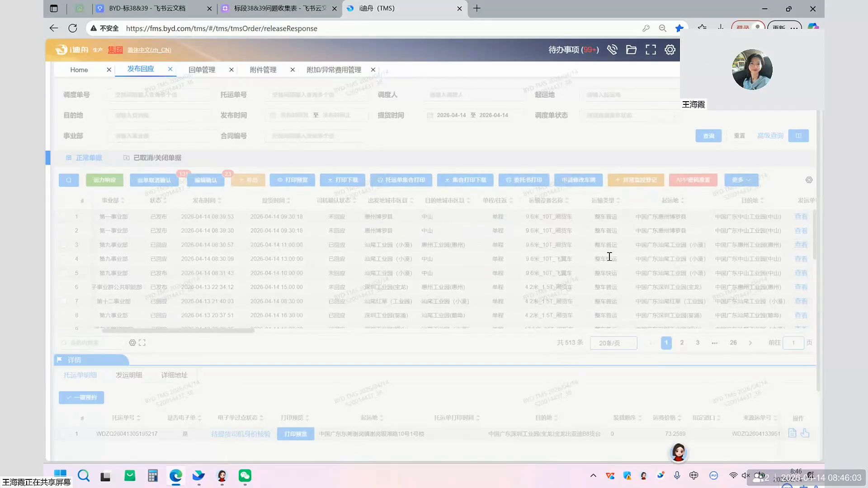Open WeChat from the taskbar

[245, 476]
